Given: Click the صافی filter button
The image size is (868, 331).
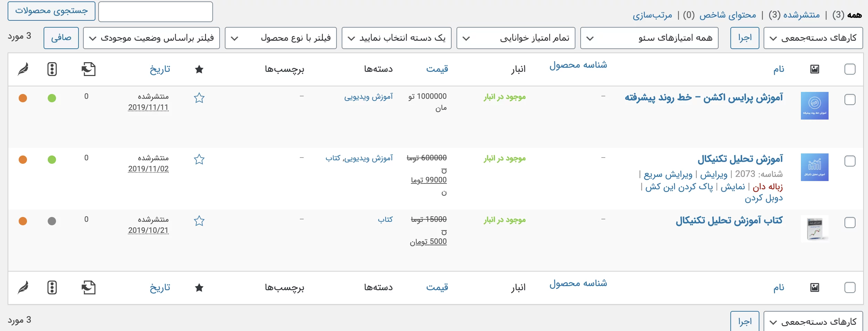Looking at the screenshot, I should pyautogui.click(x=61, y=38).
